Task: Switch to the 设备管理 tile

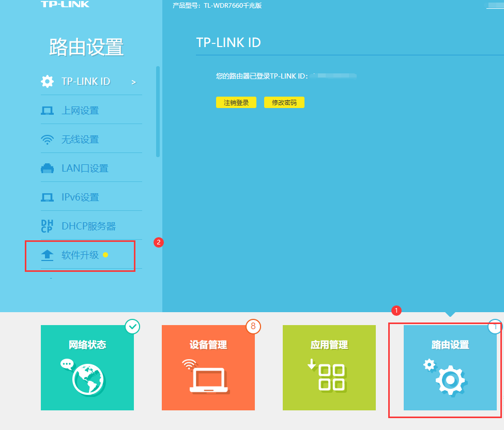Action: pyautogui.click(x=208, y=367)
